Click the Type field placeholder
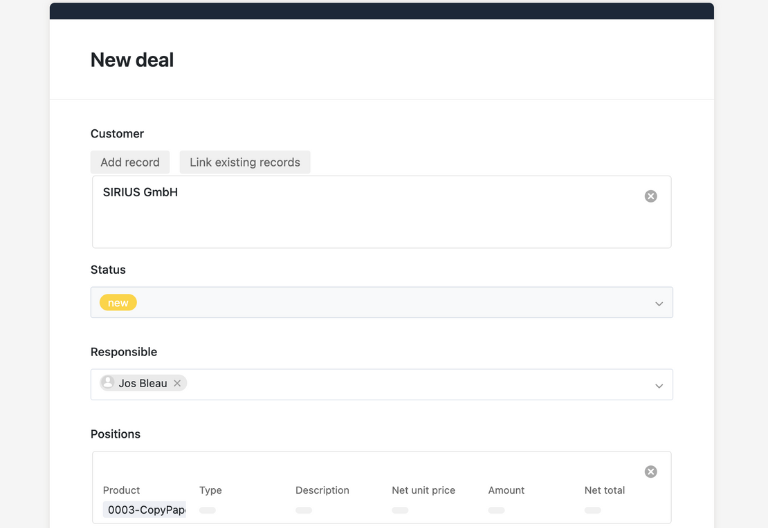Viewport: 768px width, 528px height. [208, 510]
